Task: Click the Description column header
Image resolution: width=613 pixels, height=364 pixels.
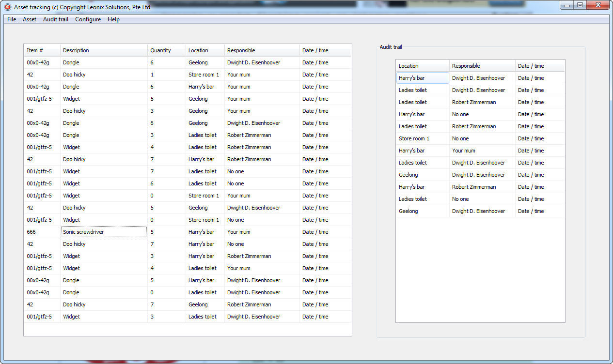Action: pos(104,50)
